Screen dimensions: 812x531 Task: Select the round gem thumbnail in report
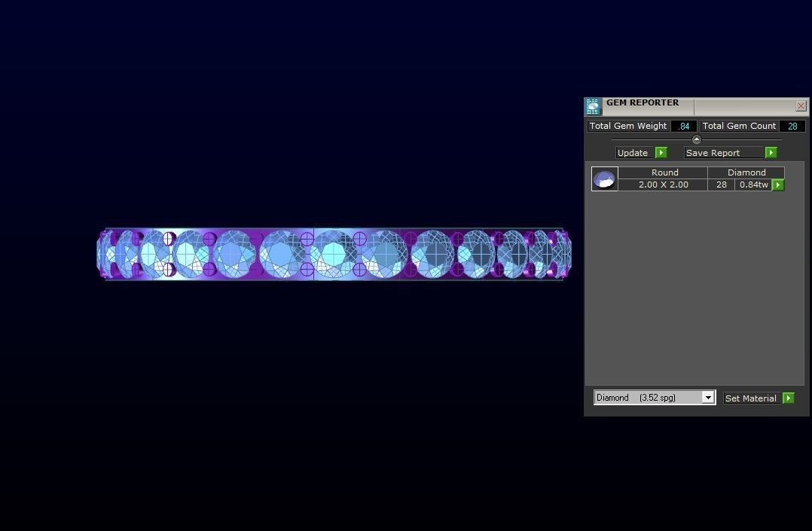coord(604,179)
